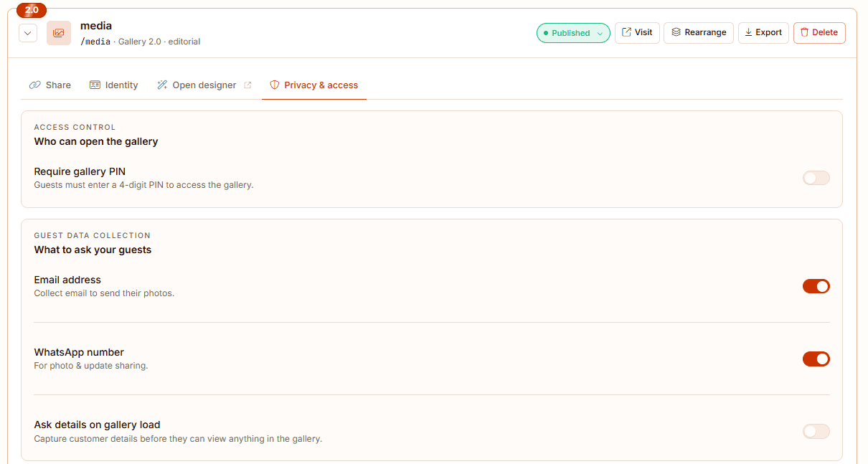Click the What to ask your guests heading

[93, 250]
